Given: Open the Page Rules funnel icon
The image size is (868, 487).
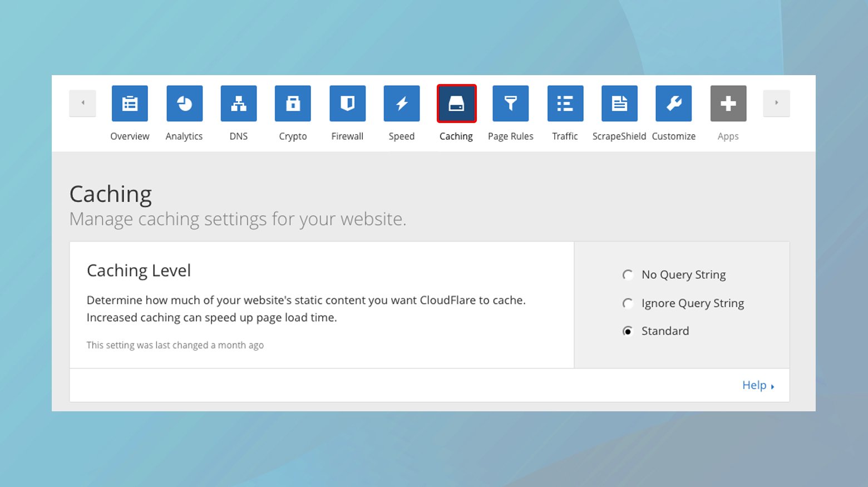Looking at the screenshot, I should 510,104.
